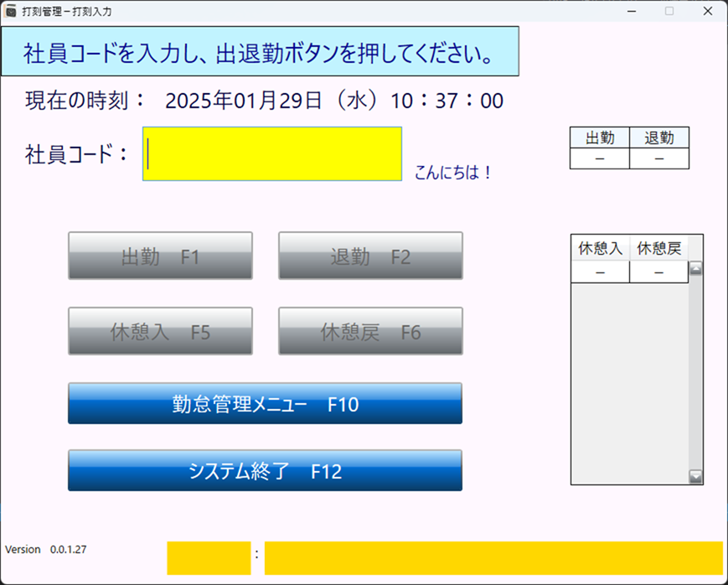Click the light blue instruction banner

pyautogui.click(x=260, y=51)
